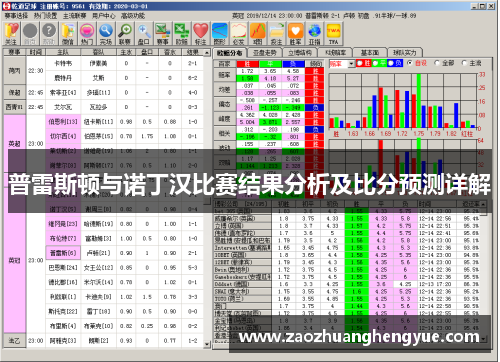This screenshot has height=362, width=500.
Task: Click the 亚指 globe toolbar icon
Action: (315, 33)
